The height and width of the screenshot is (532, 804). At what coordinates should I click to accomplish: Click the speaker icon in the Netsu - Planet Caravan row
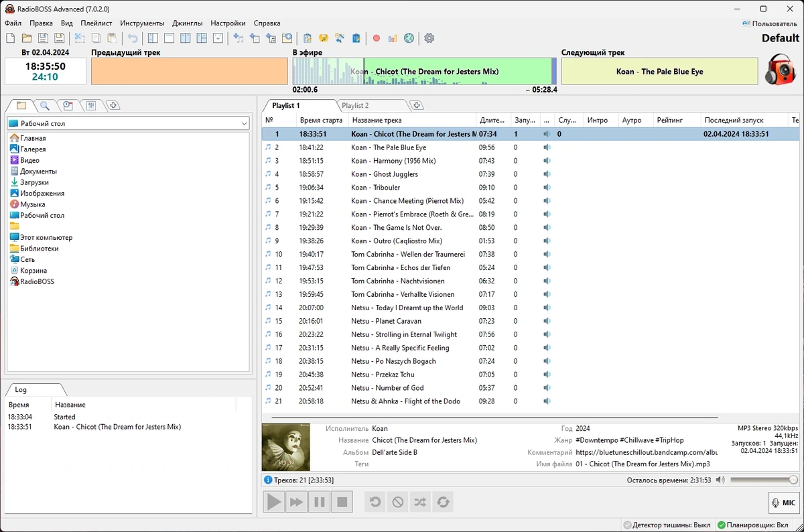click(547, 321)
